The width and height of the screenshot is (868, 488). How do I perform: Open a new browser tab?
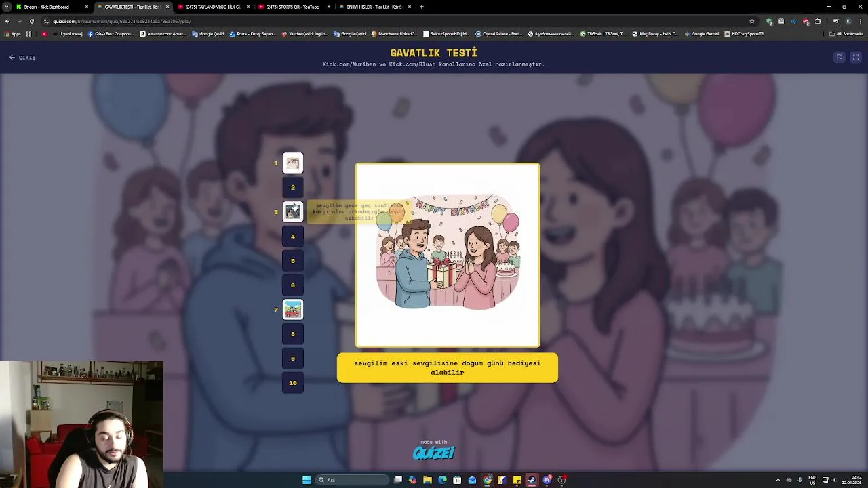pyautogui.click(x=422, y=7)
